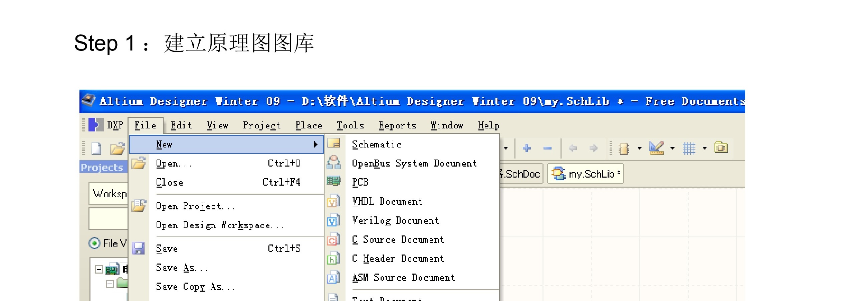This screenshot has width=868, height=301.
Task: Collapse the top project tree node
Action: click(x=99, y=269)
